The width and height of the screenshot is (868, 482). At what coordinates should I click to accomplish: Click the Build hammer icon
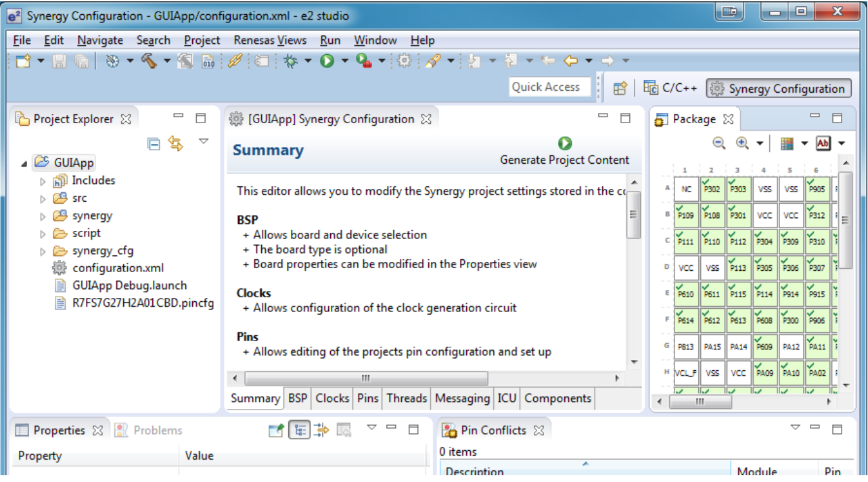pyautogui.click(x=149, y=61)
